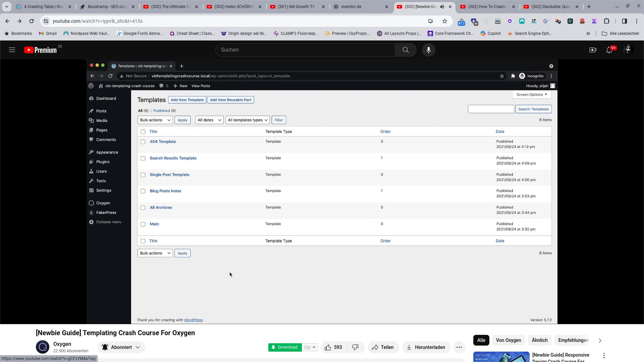This screenshot has width=644, height=362.
Task: Expand the 720 download quality dropdown
Action: 310,348
